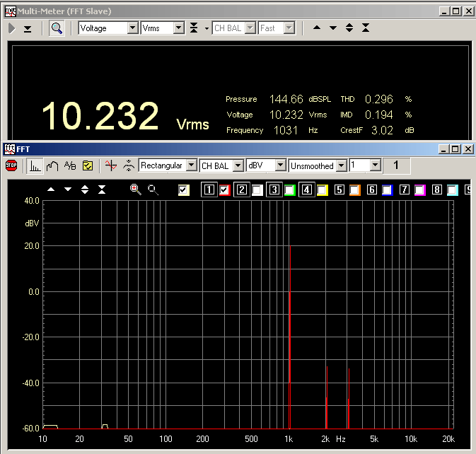Open the checklist settings icon in FFT toolbar
This screenshot has width=476, height=454.
click(x=88, y=165)
